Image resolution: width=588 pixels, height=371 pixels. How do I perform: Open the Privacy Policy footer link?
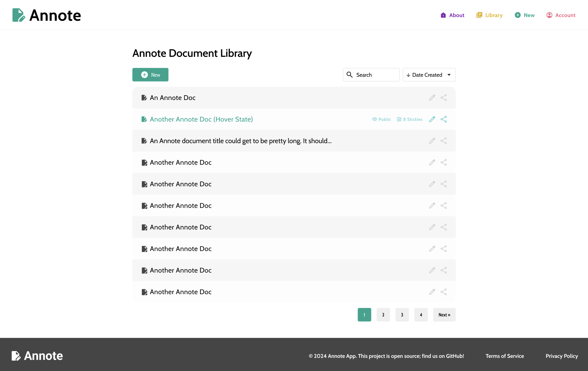(x=562, y=356)
